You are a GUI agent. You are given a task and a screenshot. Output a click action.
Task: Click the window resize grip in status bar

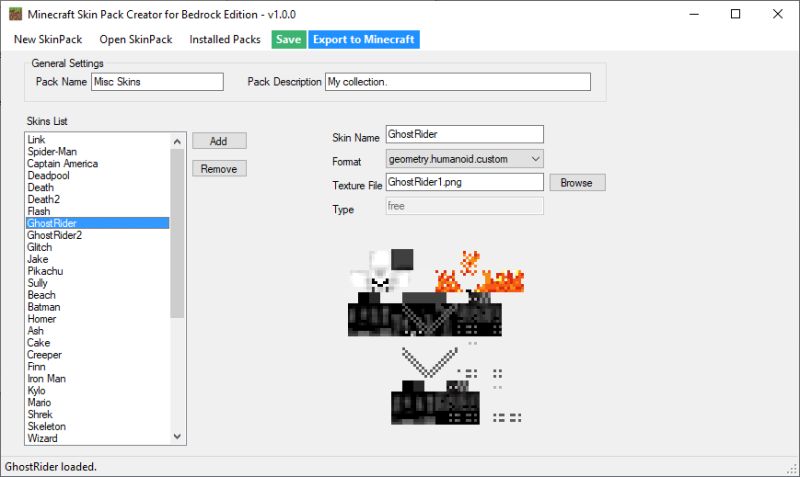tap(793, 470)
